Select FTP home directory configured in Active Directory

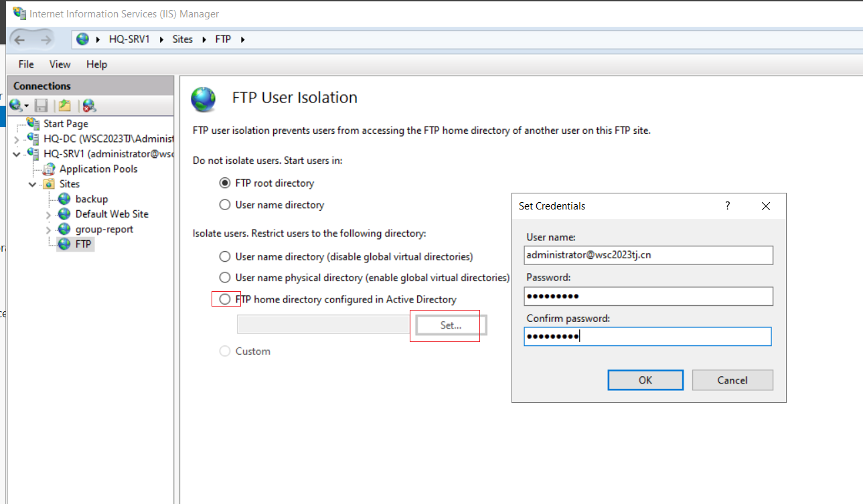tap(225, 299)
